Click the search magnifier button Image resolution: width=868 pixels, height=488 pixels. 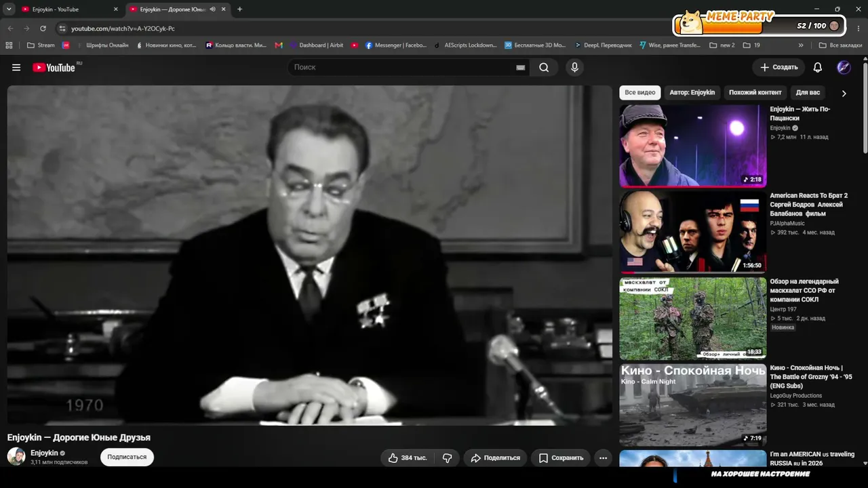pyautogui.click(x=544, y=67)
